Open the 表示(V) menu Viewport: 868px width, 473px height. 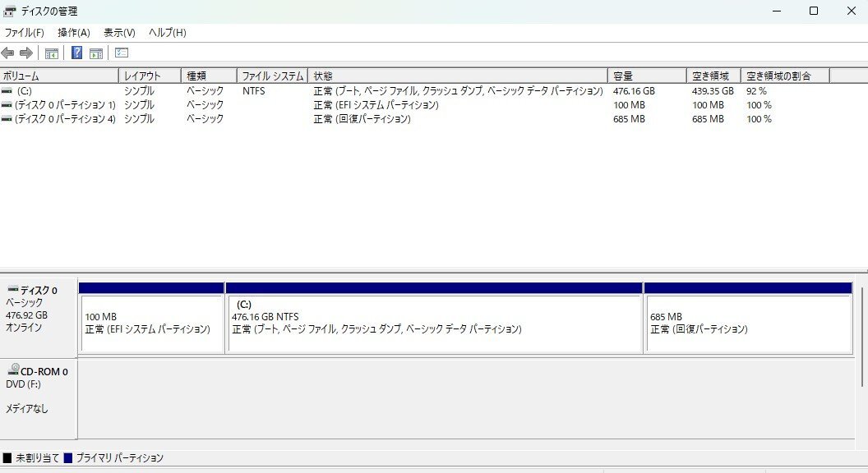119,33
